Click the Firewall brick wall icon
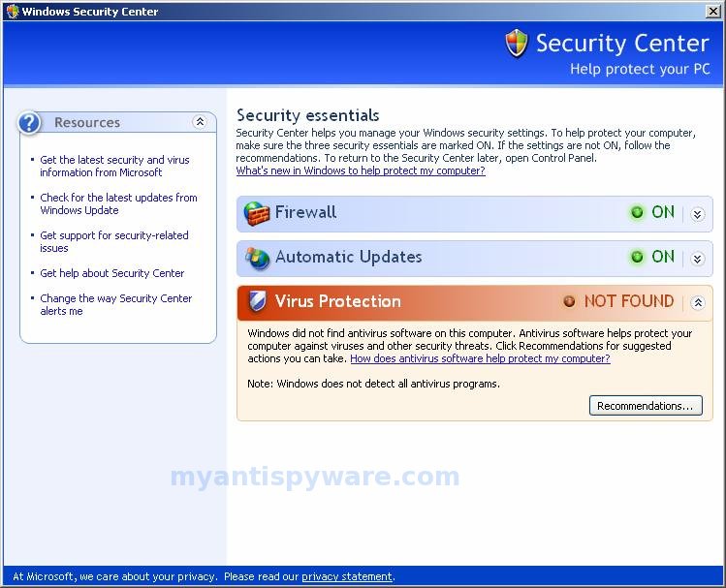This screenshot has height=588, width=726. [257, 213]
